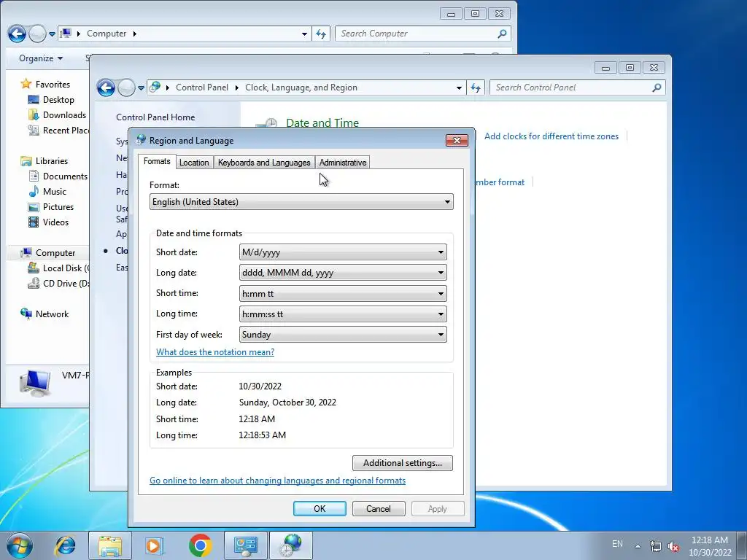Select Computer in the navigation pane
Image resolution: width=747 pixels, height=560 pixels.
[55, 253]
